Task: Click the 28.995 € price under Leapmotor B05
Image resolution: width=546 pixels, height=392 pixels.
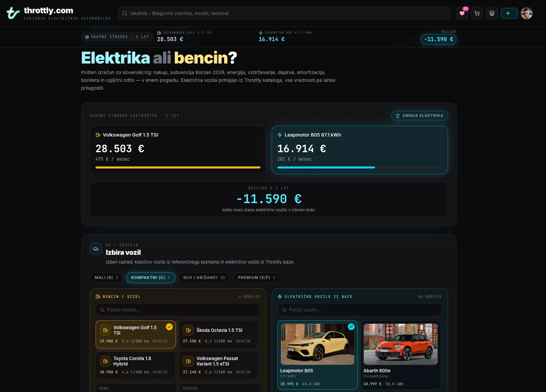Action: [x=289, y=384]
